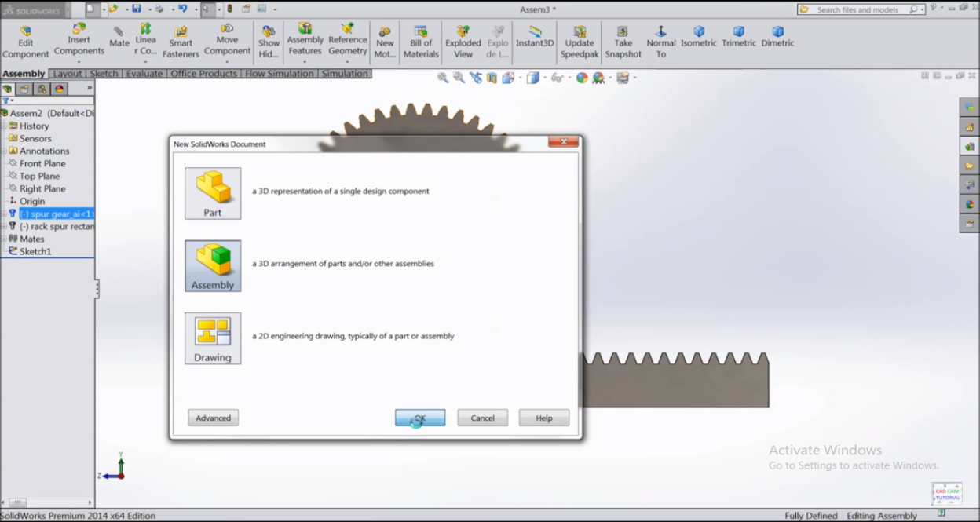
Task: Click the Move Component tool icon
Action: tap(227, 29)
